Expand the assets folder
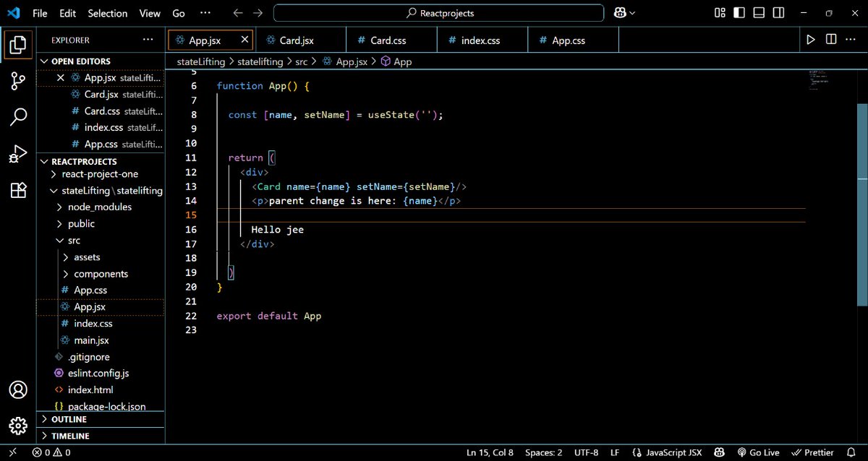The width and height of the screenshot is (868, 461). [x=101, y=257]
